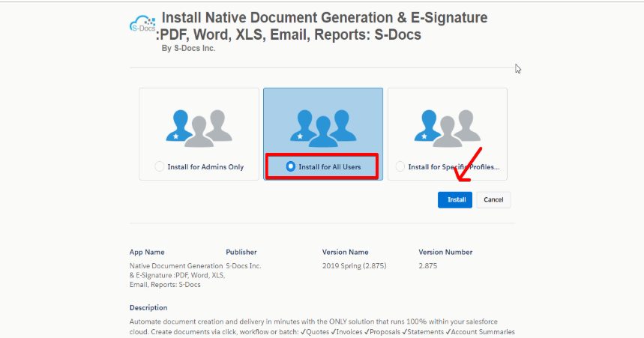Select Install for All Users radio button

pyautogui.click(x=290, y=166)
